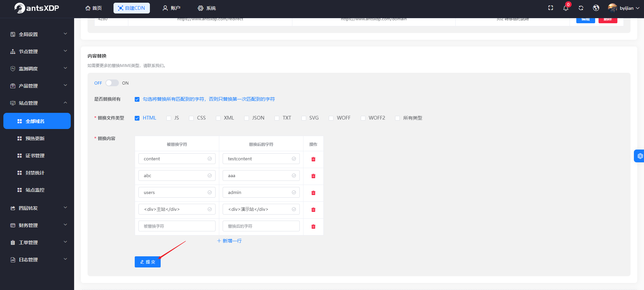Click the 'aaa' replacement input field
Screen dimensions: 644x290
261,175
